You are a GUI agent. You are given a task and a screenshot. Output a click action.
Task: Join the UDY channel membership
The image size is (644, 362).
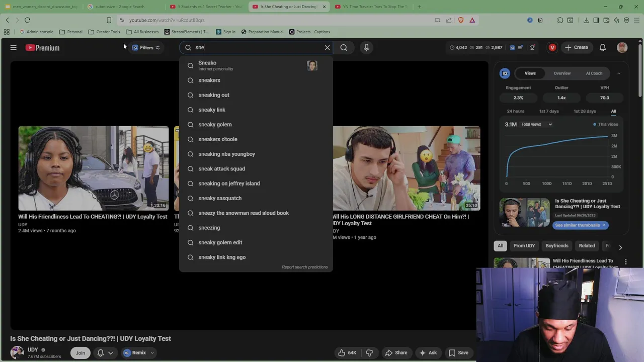point(80,353)
